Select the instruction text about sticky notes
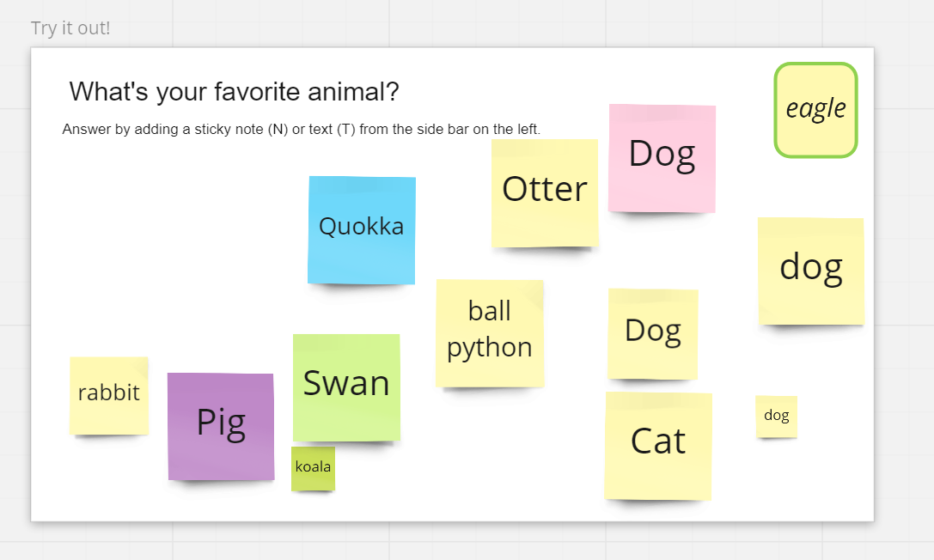This screenshot has width=934, height=560. point(302,129)
